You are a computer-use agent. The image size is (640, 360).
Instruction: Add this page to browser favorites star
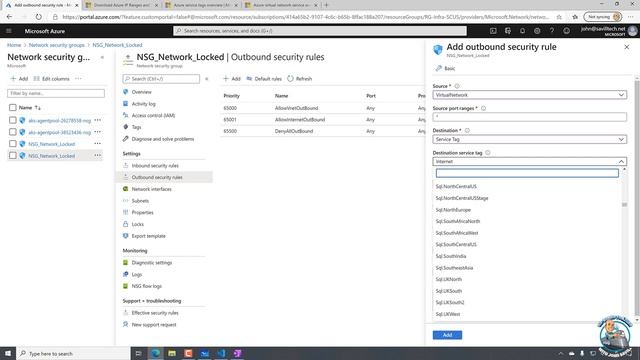[559, 17]
